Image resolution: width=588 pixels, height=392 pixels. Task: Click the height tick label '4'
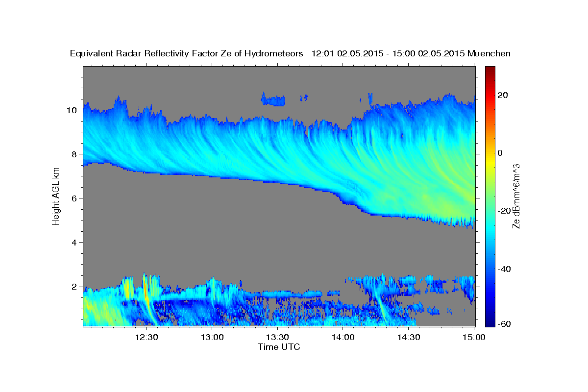[x=75, y=243]
